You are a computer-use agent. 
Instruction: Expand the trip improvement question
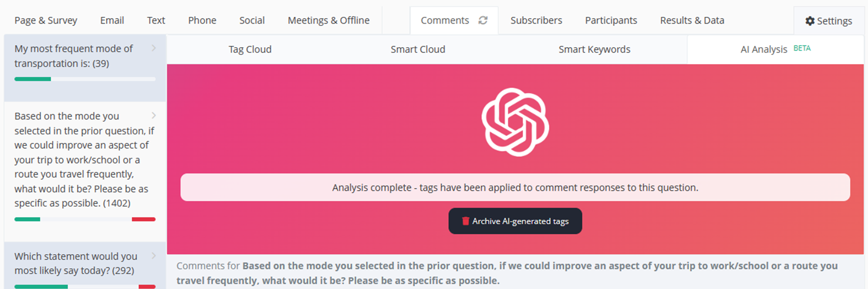point(153,116)
